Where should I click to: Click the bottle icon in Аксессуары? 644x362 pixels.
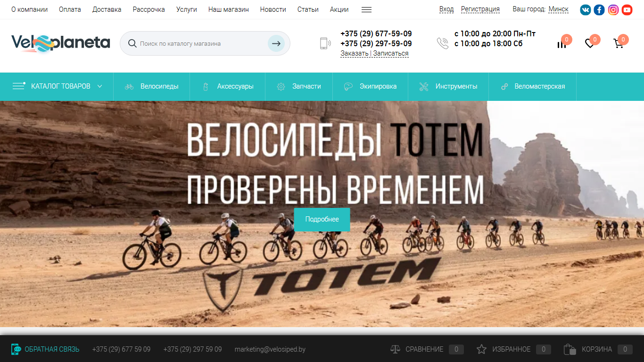pyautogui.click(x=205, y=87)
